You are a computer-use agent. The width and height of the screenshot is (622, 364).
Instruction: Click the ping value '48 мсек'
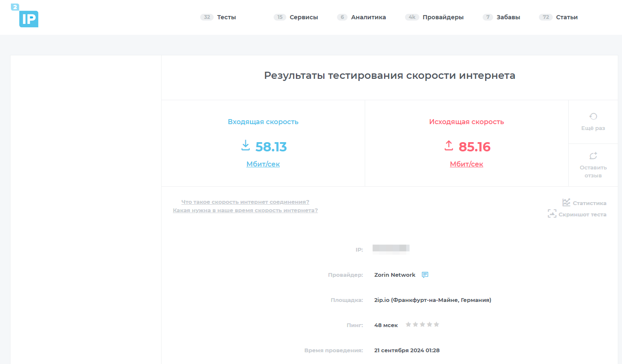coord(386,325)
